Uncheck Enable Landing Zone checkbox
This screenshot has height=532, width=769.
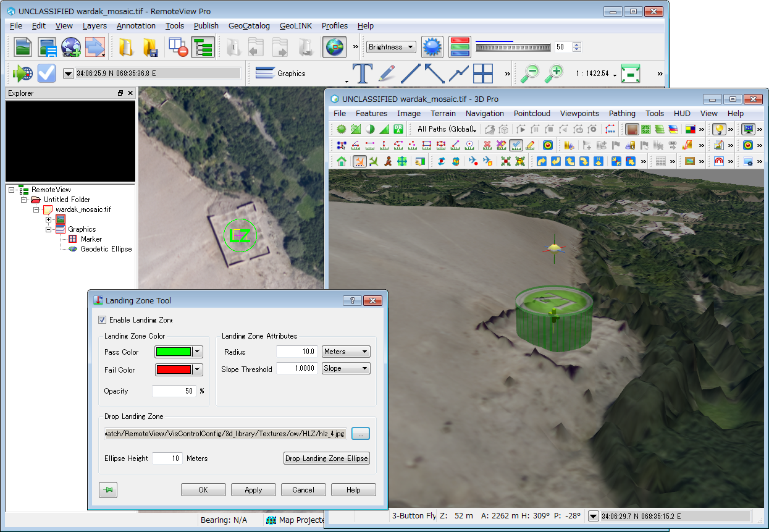pos(103,320)
